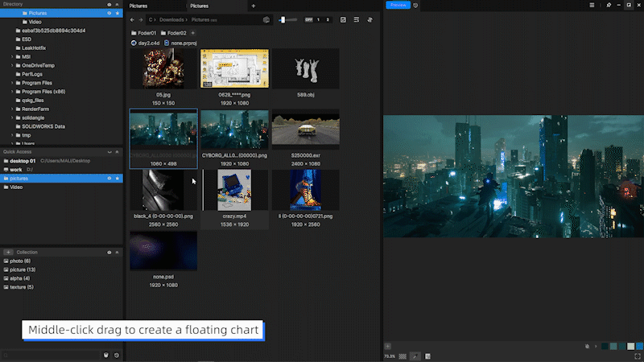Expand the Program Files folder node
The image size is (644, 362).
12,83
